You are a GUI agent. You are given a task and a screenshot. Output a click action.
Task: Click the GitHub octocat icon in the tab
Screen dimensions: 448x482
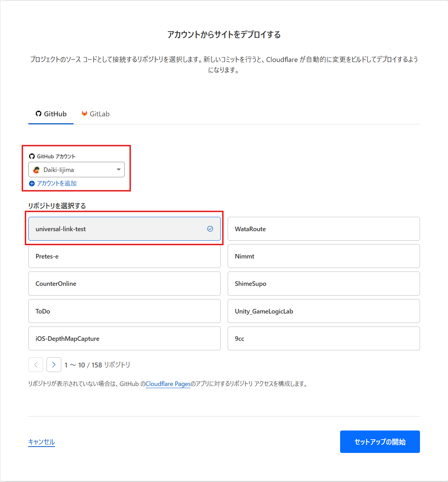pos(39,114)
